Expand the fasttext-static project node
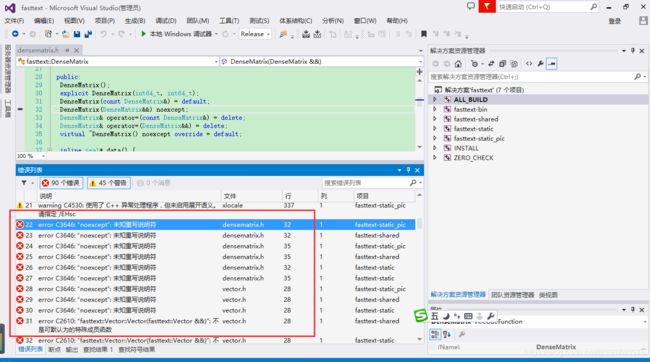This screenshot has height=362, width=650. [x=435, y=129]
